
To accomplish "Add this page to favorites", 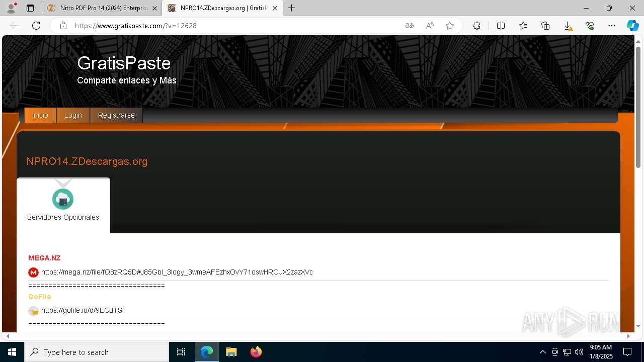I will coord(450,26).
